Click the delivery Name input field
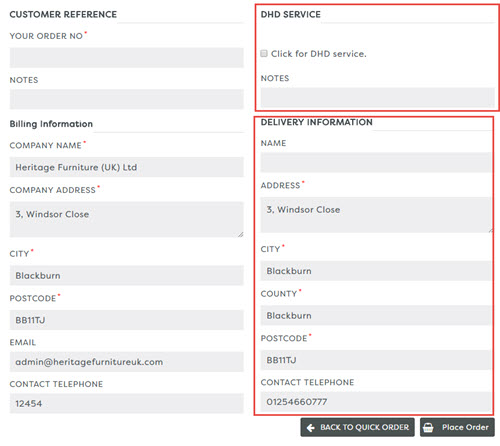The image size is (500, 446). [376, 162]
